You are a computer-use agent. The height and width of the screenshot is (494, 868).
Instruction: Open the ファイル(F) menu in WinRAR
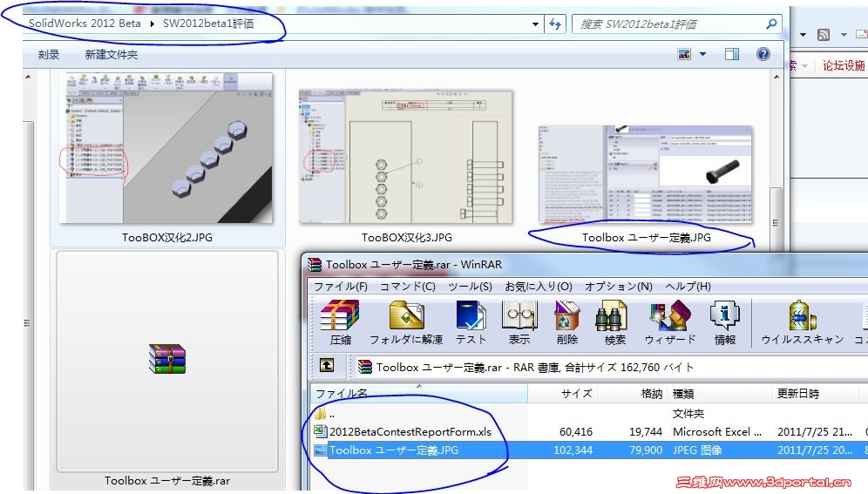pos(341,287)
